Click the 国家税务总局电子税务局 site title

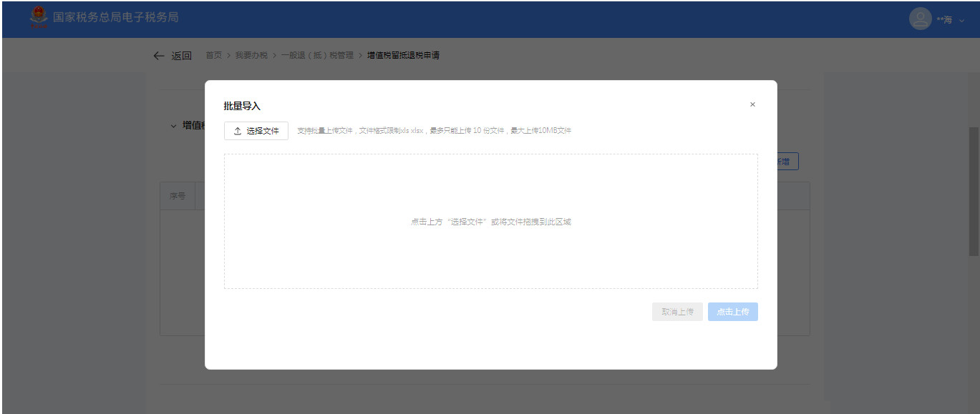point(115,17)
